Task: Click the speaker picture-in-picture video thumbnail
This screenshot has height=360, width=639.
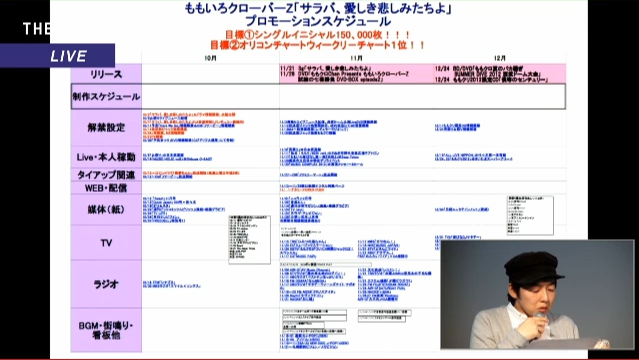Action: (538, 295)
